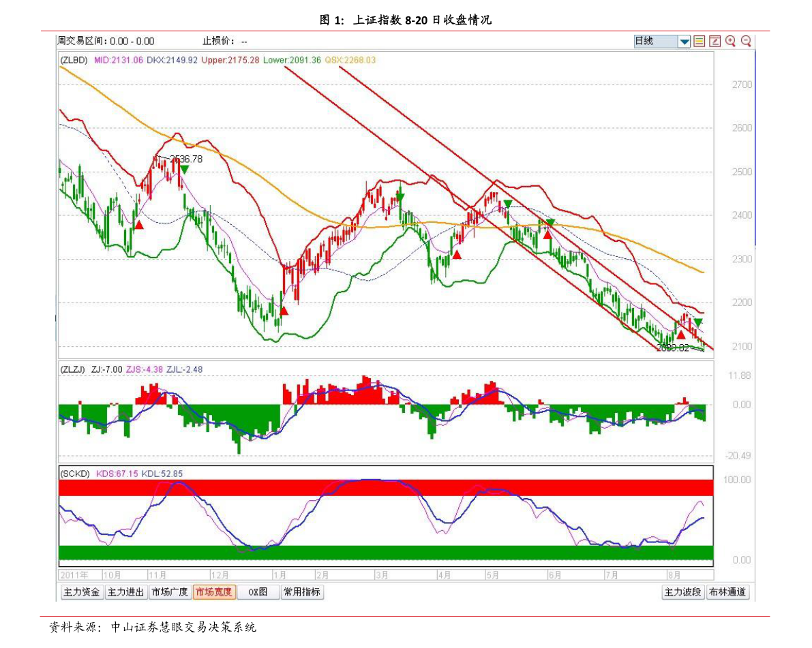Click the 2700 price axis label
The width and height of the screenshot is (812, 648).
pos(742,84)
